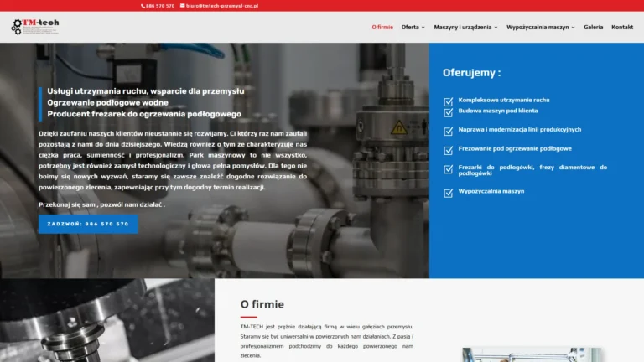Expand the Maszyny i urządzenia chevron
644x362 pixels.
[496, 28]
